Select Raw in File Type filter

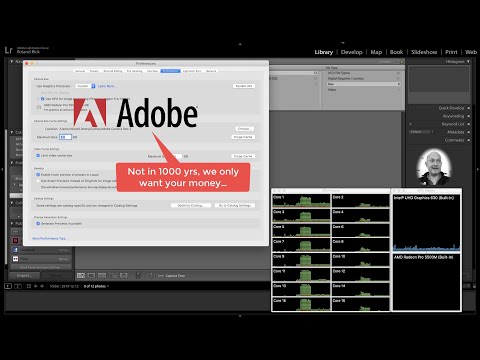(363, 84)
